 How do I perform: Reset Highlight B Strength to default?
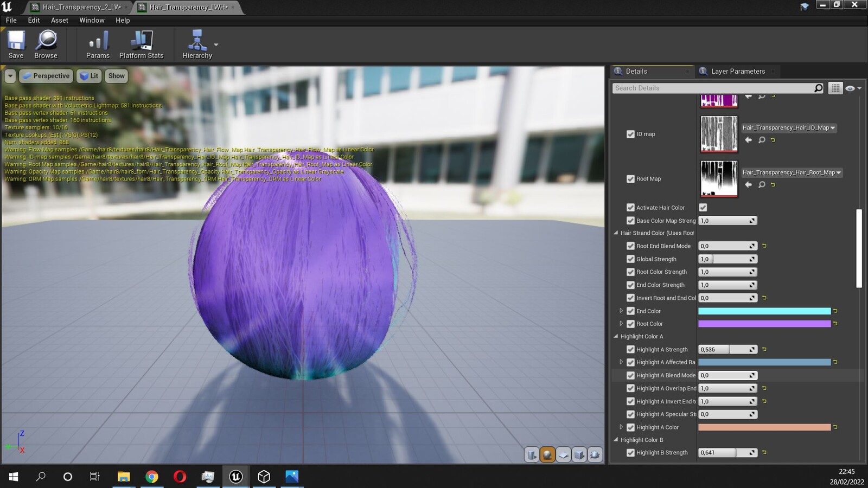(x=764, y=452)
